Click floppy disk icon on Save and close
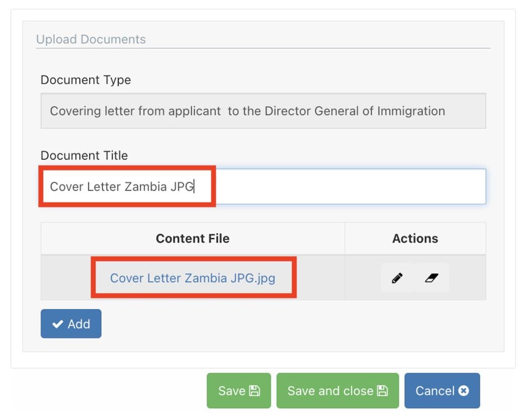 382,391
